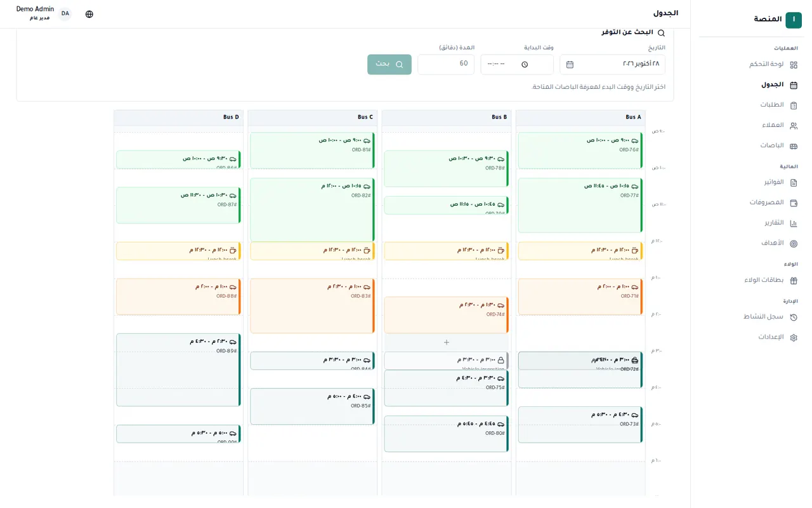
Task: Switch language using the globe icon
Action: click(x=89, y=14)
